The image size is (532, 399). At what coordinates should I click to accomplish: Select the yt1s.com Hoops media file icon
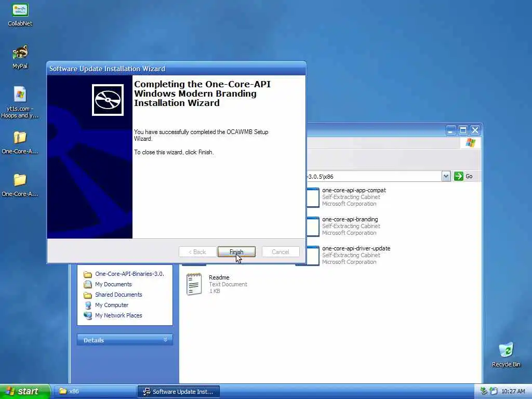[20, 102]
